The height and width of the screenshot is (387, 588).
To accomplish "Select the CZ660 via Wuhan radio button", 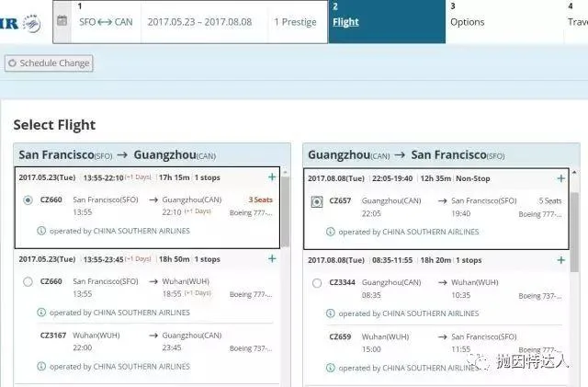I will point(28,281).
